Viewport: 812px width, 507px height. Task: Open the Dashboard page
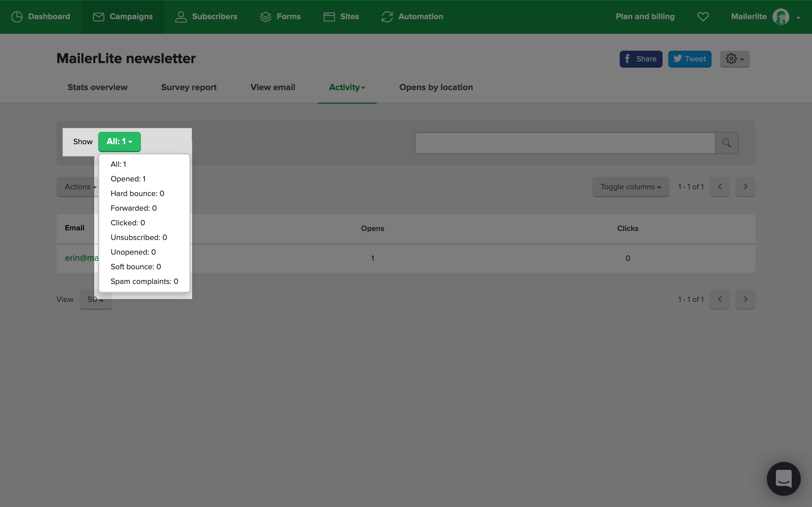click(41, 16)
